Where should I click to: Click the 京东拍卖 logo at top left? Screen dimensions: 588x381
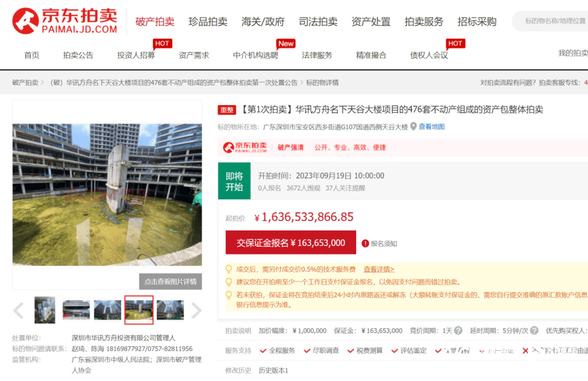point(65,21)
